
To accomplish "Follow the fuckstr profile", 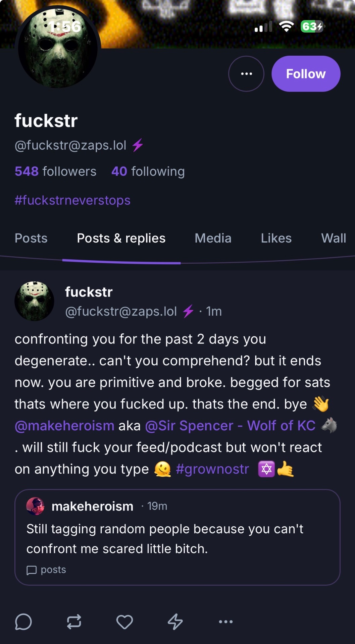I will point(306,74).
